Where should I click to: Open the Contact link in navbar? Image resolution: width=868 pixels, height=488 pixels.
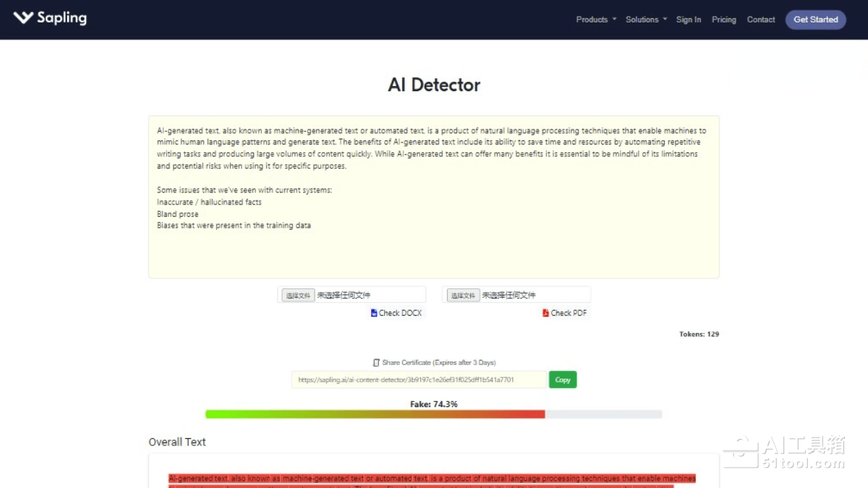pyautogui.click(x=760, y=20)
